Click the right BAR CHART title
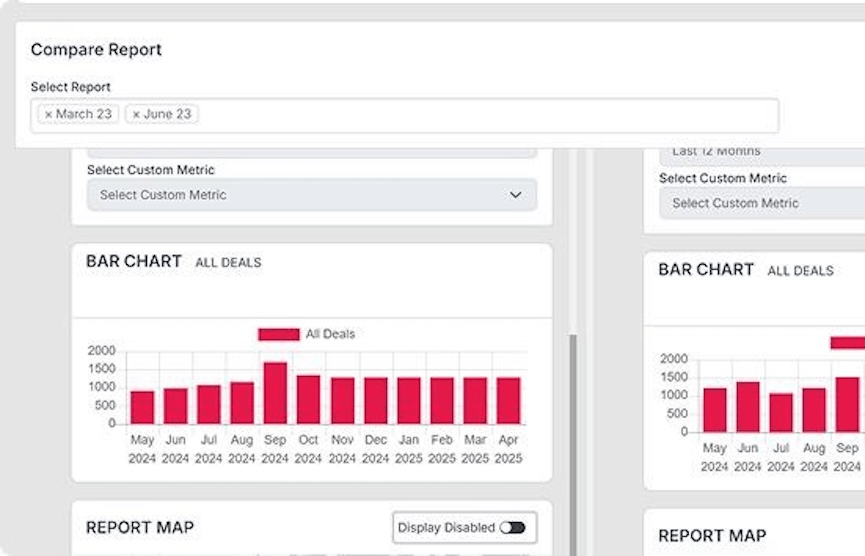The image size is (865, 556). click(706, 269)
